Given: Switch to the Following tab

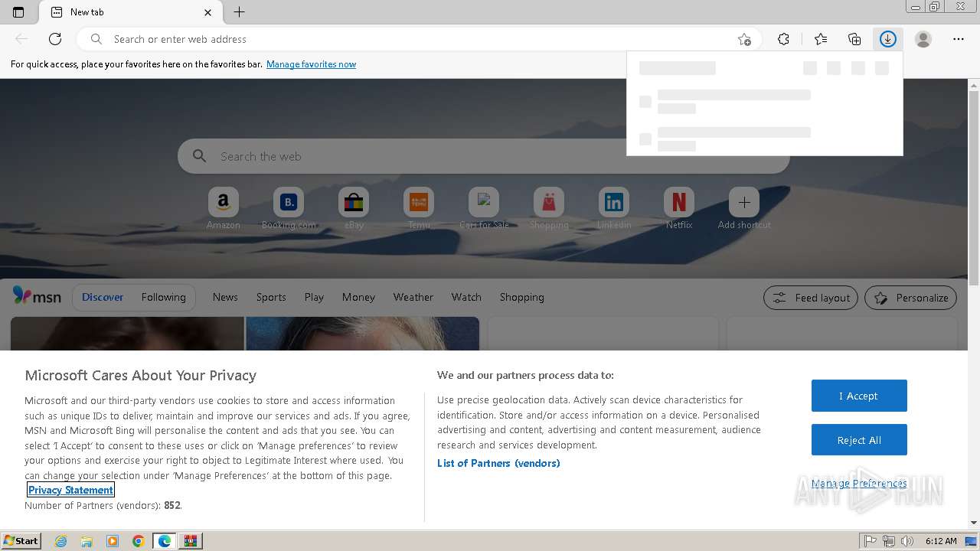Looking at the screenshot, I should coord(163,297).
